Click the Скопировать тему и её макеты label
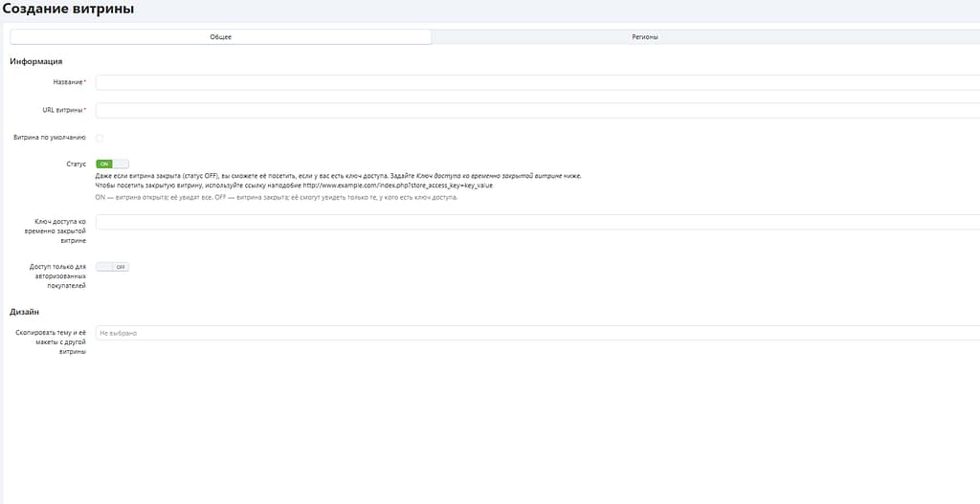Viewport: 980px width, 504px height. [51, 341]
